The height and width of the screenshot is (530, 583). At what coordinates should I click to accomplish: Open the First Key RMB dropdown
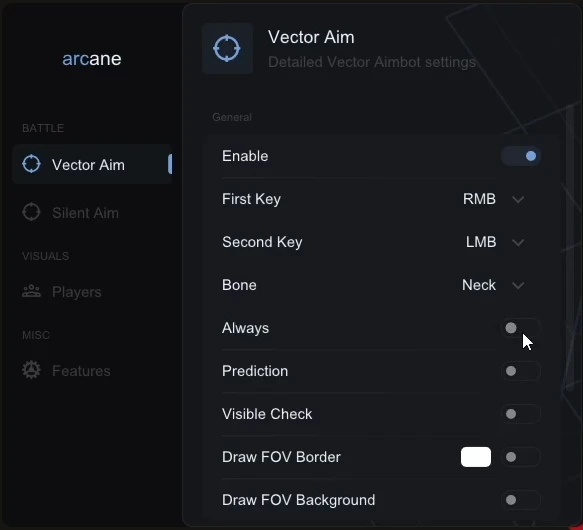click(493, 199)
